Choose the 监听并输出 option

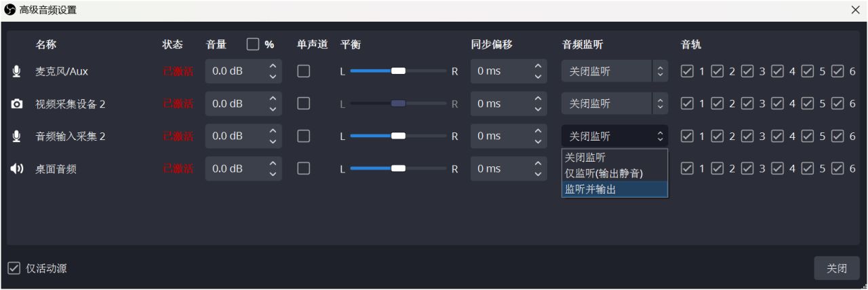click(591, 189)
